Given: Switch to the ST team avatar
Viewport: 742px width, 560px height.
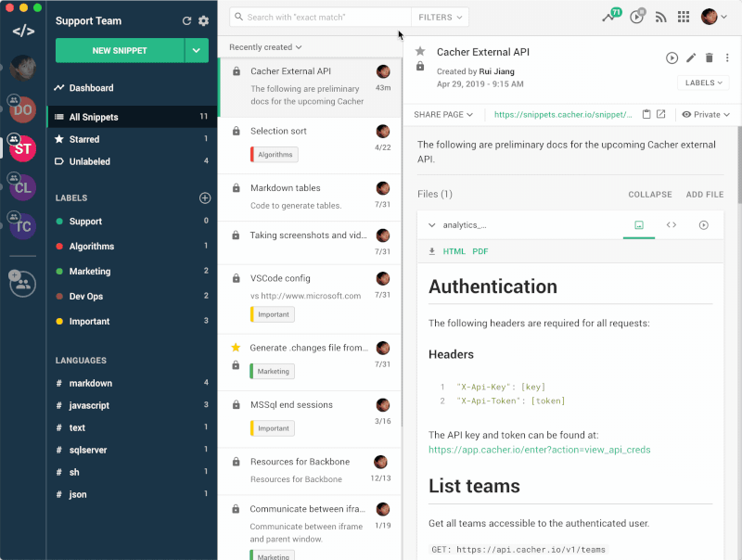Looking at the screenshot, I should pyautogui.click(x=22, y=148).
